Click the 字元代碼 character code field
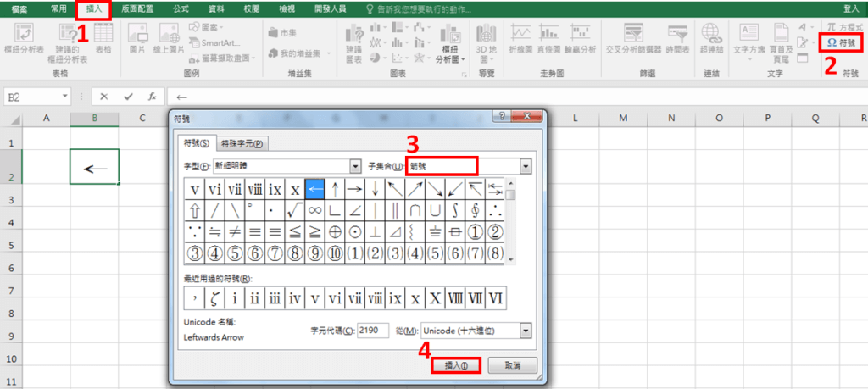This screenshot has width=868, height=389. (373, 330)
